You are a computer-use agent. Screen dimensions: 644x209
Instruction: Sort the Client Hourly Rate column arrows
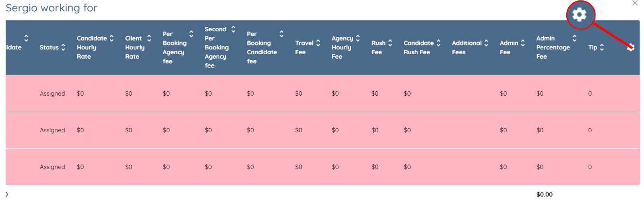tap(149, 38)
